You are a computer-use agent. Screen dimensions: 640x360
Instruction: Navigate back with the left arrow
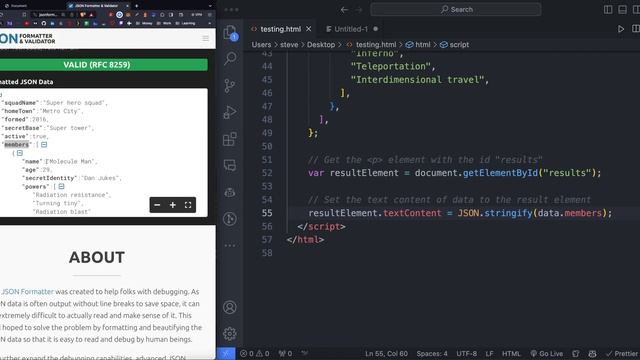[x=344, y=10]
